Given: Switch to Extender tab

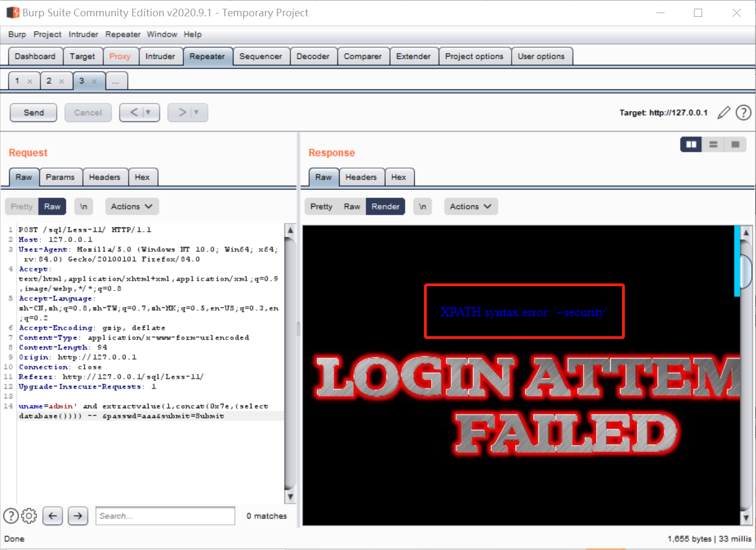Looking at the screenshot, I should click(413, 57).
